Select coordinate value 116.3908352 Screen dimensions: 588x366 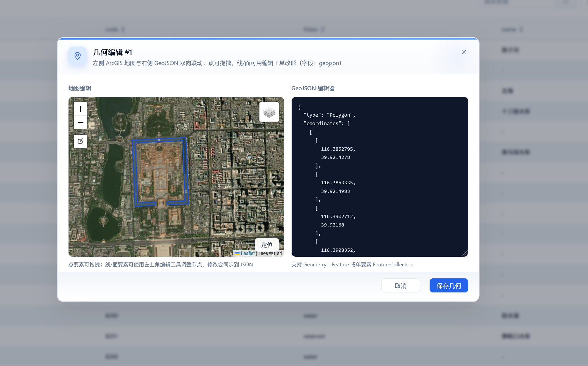(337, 250)
